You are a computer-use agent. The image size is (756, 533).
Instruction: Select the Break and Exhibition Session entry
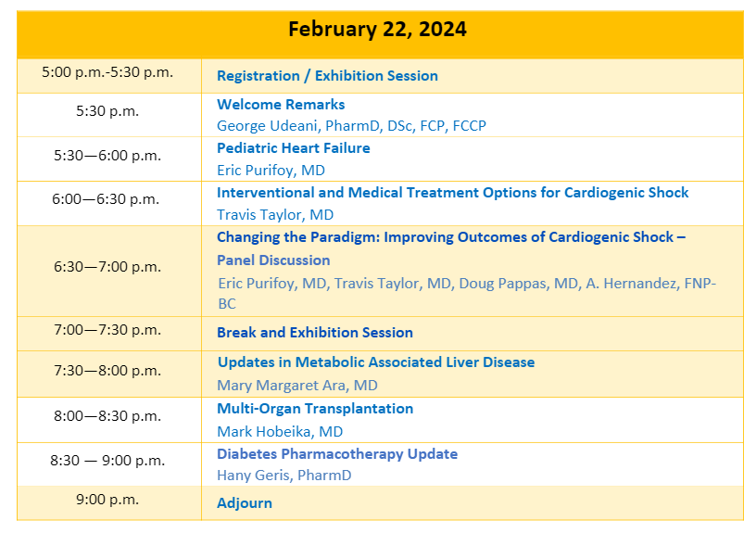pos(315,333)
